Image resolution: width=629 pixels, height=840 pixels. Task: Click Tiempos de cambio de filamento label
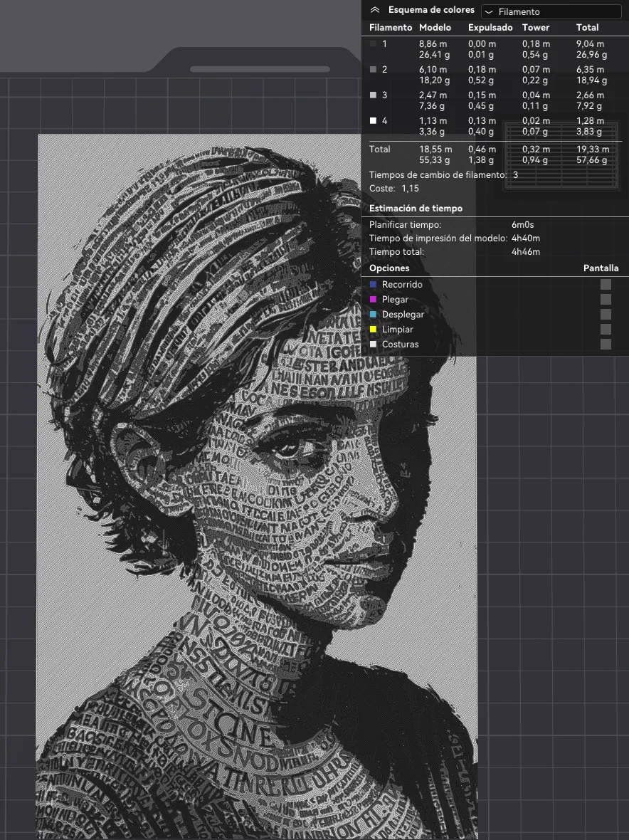438,175
